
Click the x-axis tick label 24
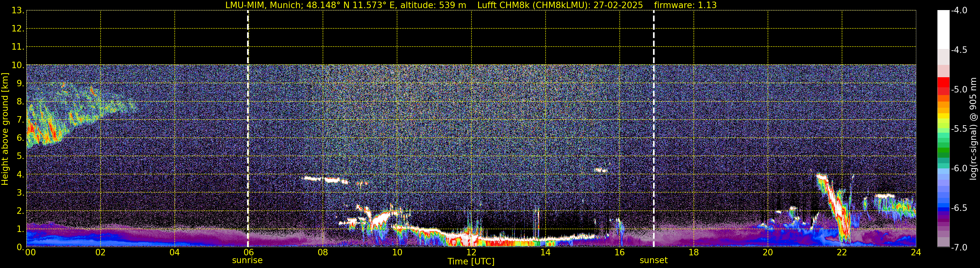916,252
